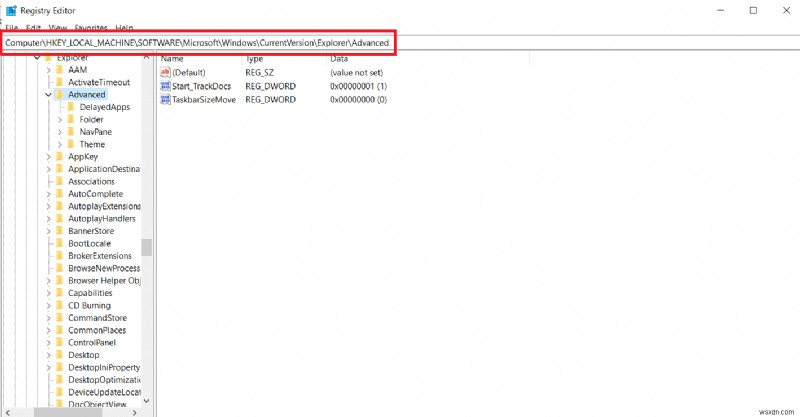Click the CD Burning folder icon
800x417 pixels.
pyautogui.click(x=59, y=305)
